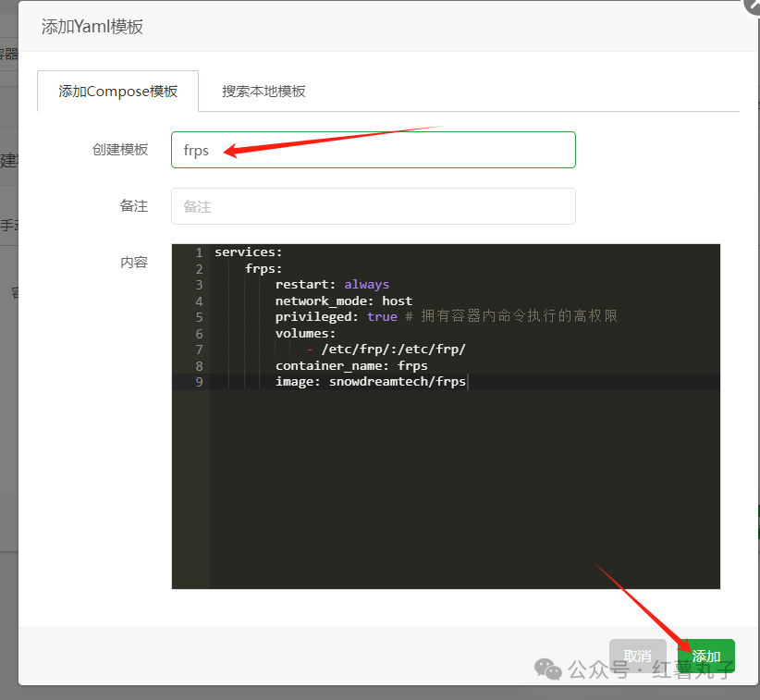Click the 备注 remarks input field
The width and height of the screenshot is (760, 700).
coord(374,206)
